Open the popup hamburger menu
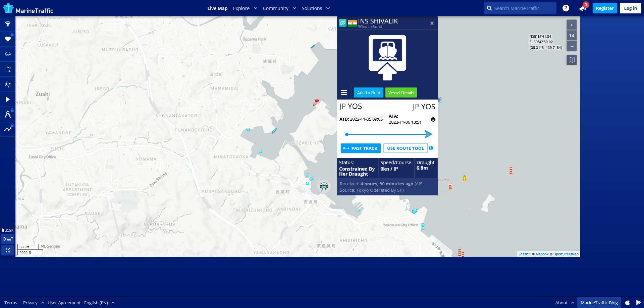 (344, 93)
